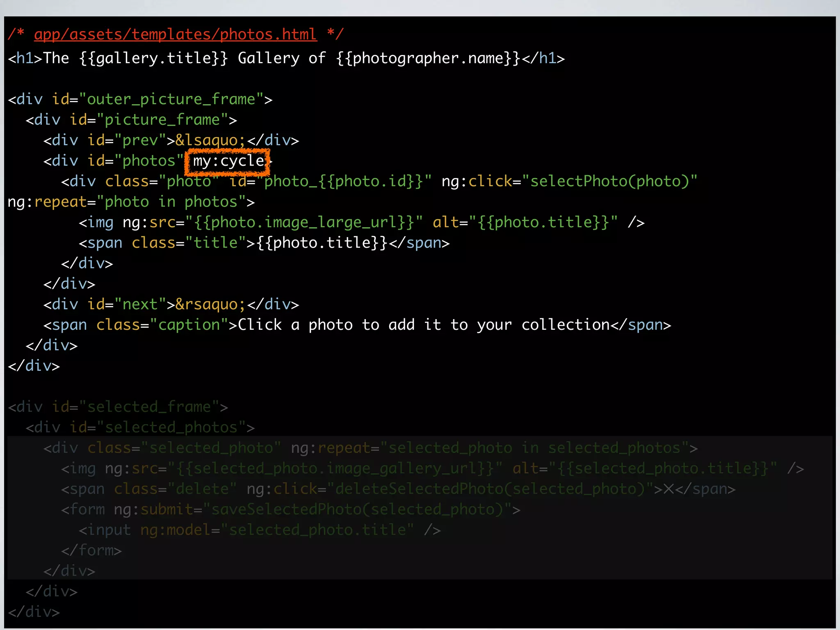Screen dimensions: 840x630
Task: Click the &rsaquo; entity in next div
Action: pos(210,304)
